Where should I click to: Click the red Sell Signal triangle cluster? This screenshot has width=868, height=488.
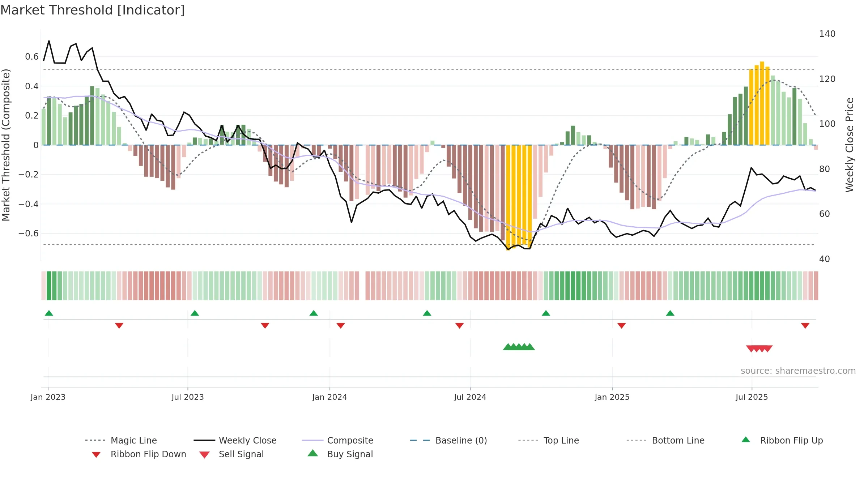(759, 349)
